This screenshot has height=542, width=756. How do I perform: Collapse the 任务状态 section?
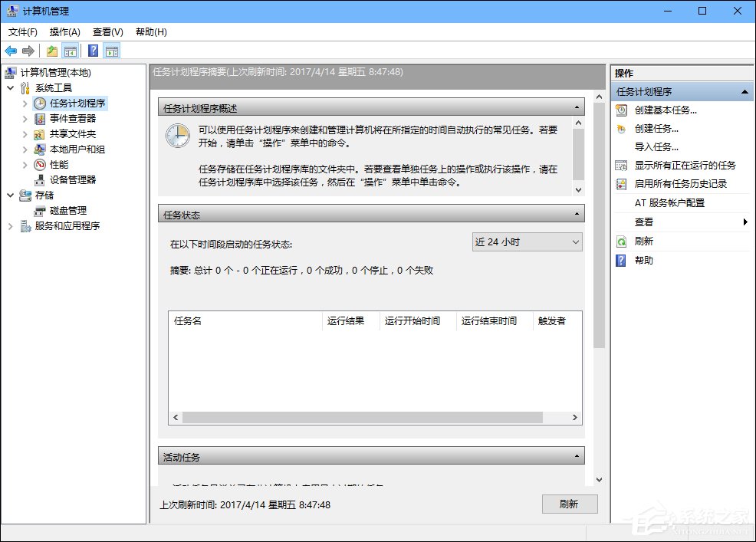[x=578, y=214]
